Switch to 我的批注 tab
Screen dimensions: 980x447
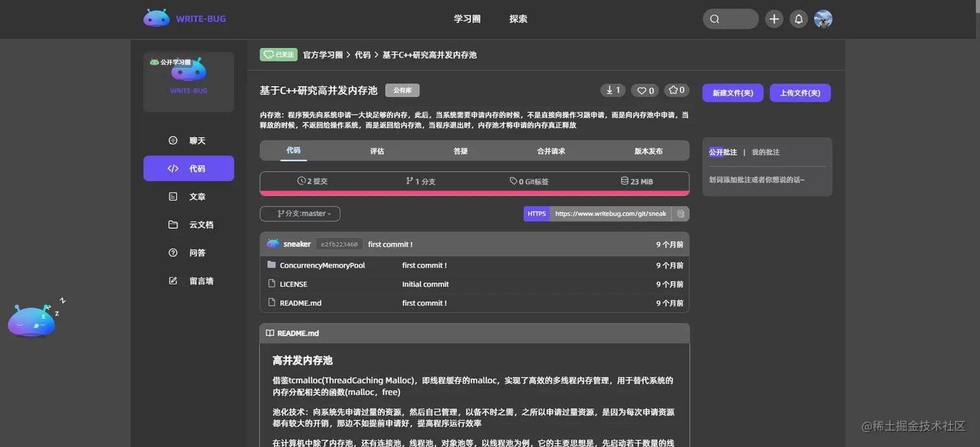765,152
